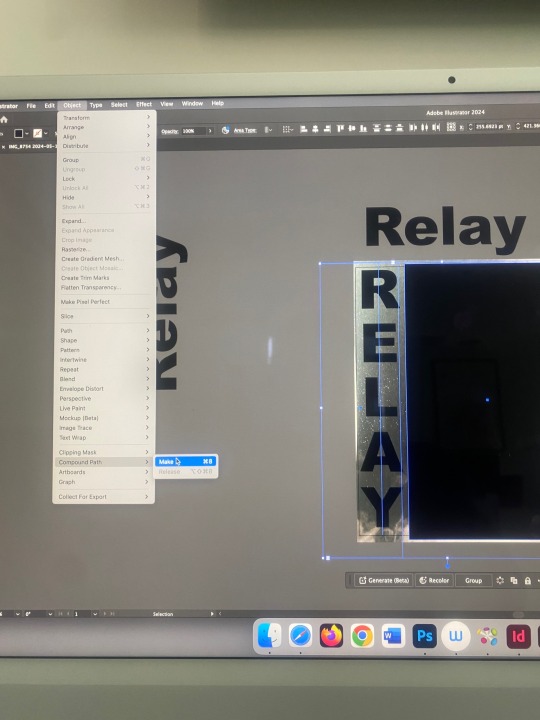Image resolution: width=540 pixels, height=720 pixels.
Task: Open the Effect menu in menu bar
Action: click(144, 104)
